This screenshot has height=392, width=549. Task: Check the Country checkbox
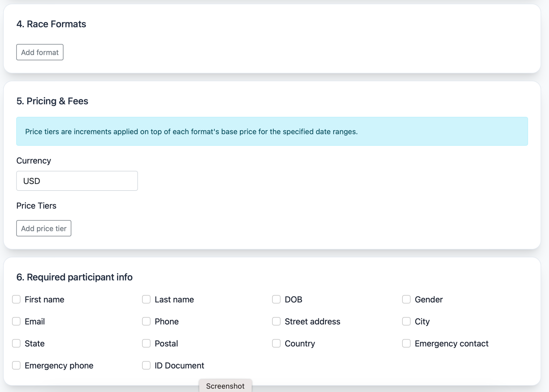pos(276,343)
